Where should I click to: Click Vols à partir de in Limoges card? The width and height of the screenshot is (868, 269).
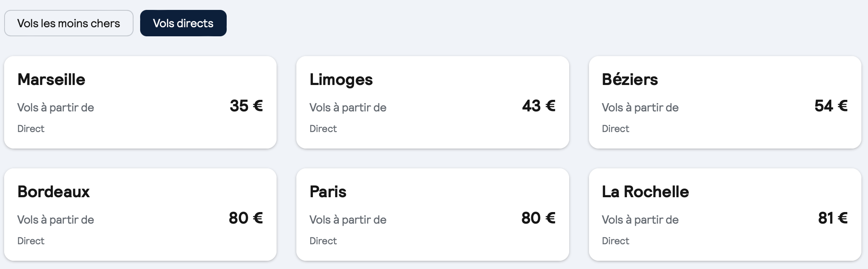(348, 108)
